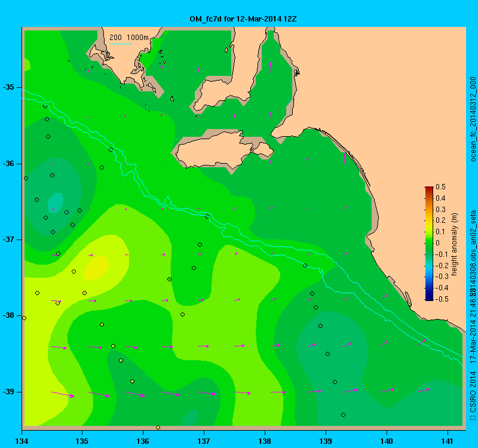Click the -38 latitude tick label
Screen dimensions: 478x448
coord(9,316)
